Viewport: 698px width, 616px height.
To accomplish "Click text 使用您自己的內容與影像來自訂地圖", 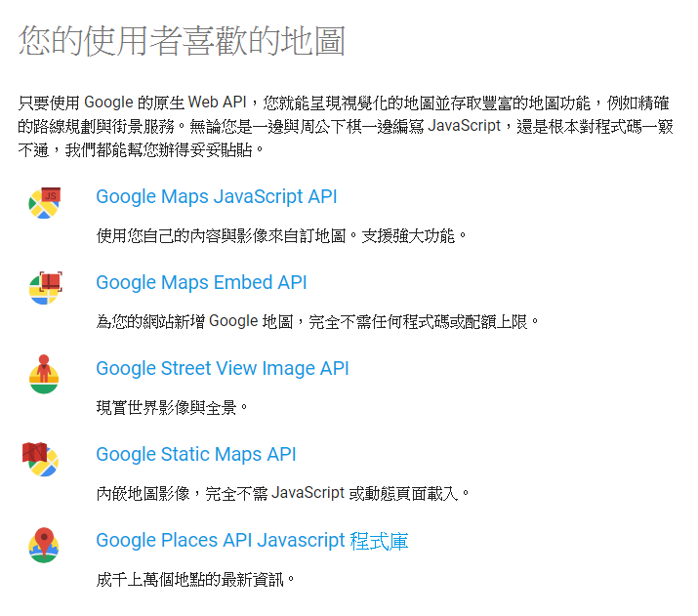I will (x=221, y=236).
